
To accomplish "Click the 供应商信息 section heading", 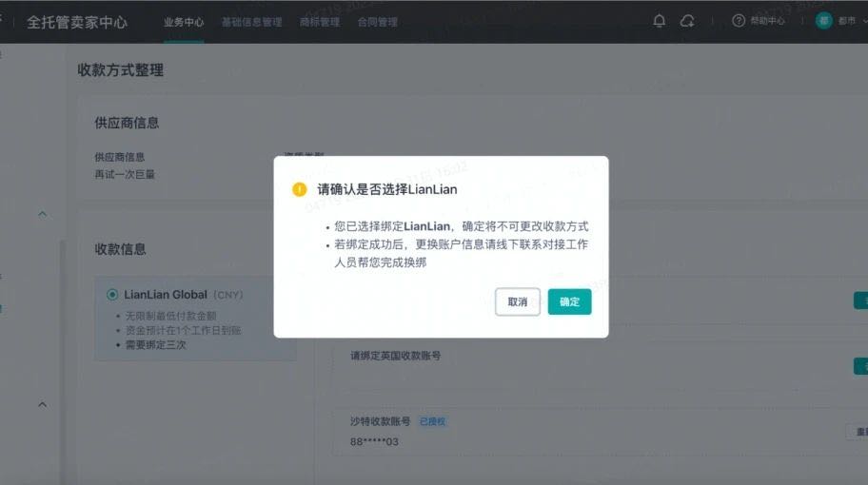I will click(127, 123).
